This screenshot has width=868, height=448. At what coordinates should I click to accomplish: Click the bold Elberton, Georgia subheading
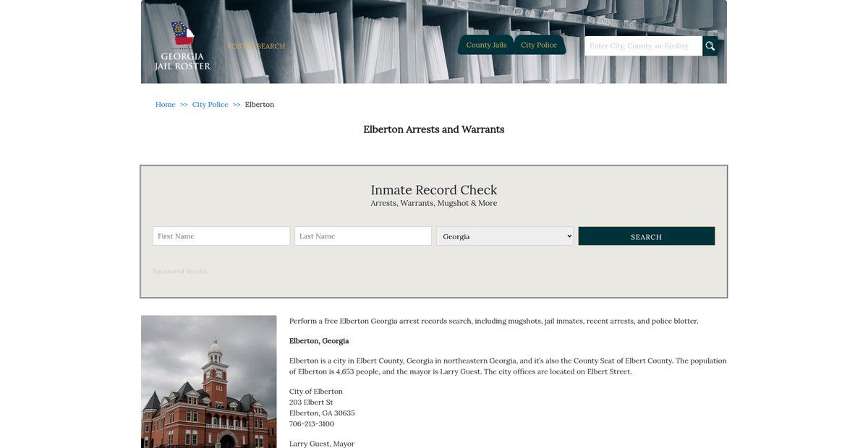(x=319, y=341)
